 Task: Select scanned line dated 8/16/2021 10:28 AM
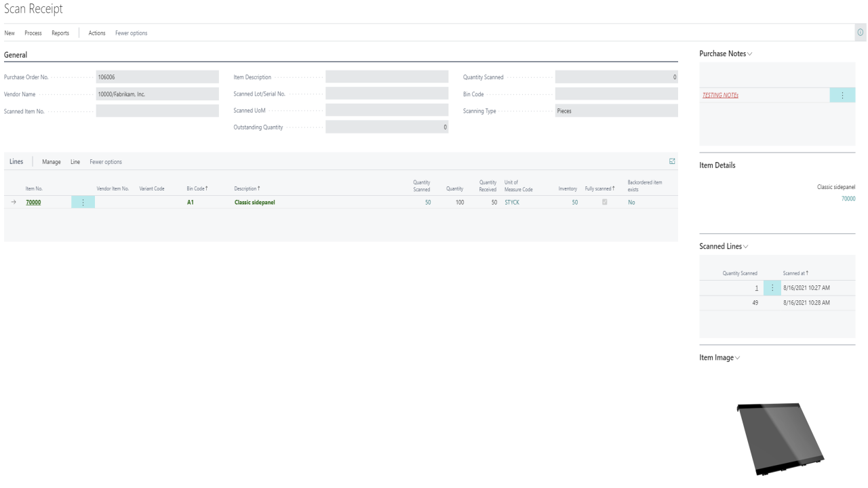(x=806, y=302)
